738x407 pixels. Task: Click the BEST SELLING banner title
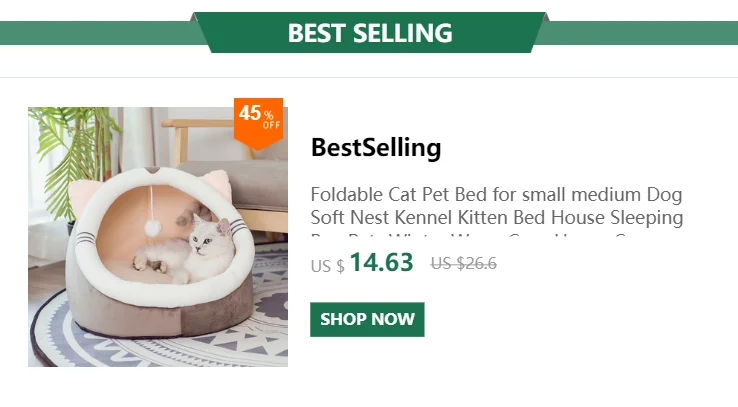pyautogui.click(x=370, y=33)
